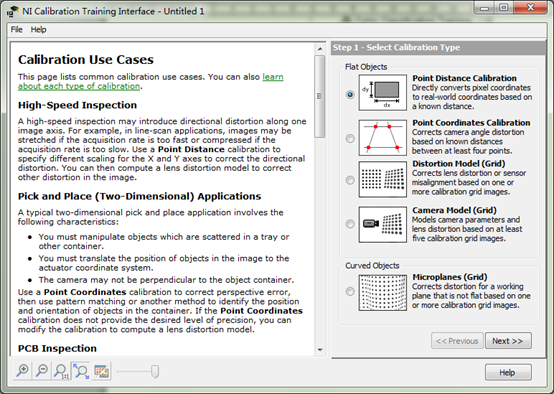Image resolution: width=554 pixels, height=394 pixels.
Task: Click the zoom slider handle
Action: click(x=155, y=371)
